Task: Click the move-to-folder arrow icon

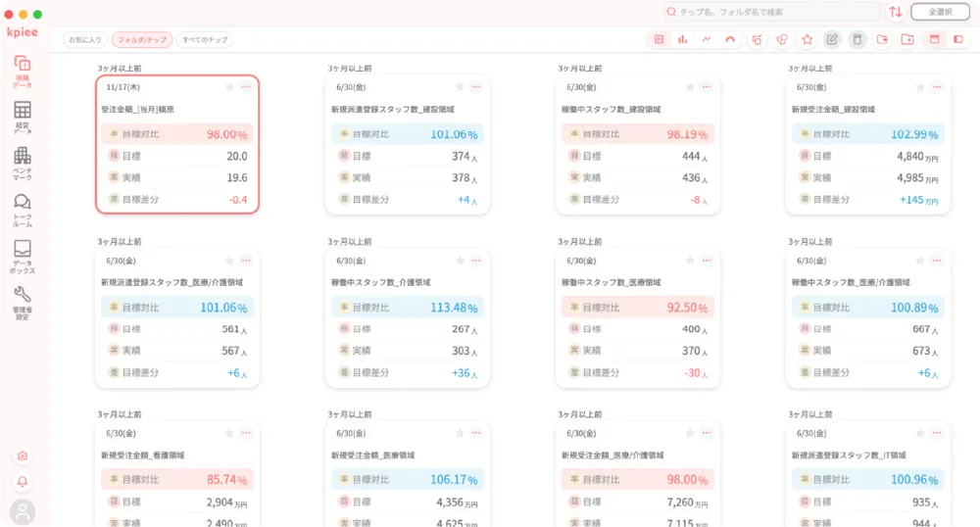Action: [883, 39]
